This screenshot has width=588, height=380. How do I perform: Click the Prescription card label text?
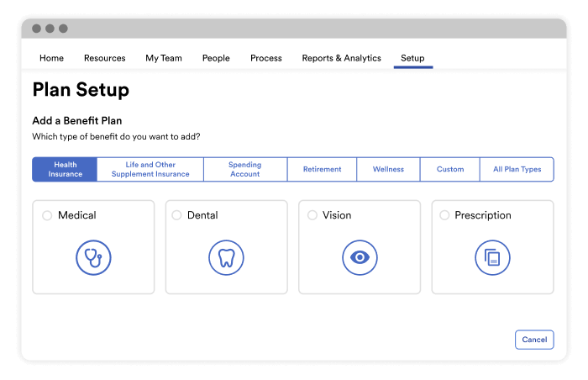(x=483, y=215)
